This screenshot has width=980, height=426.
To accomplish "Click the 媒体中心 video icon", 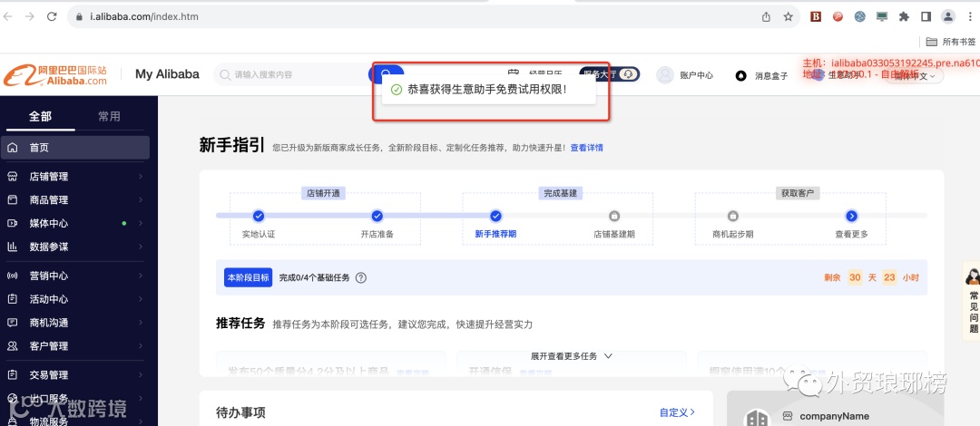I will click(12, 223).
